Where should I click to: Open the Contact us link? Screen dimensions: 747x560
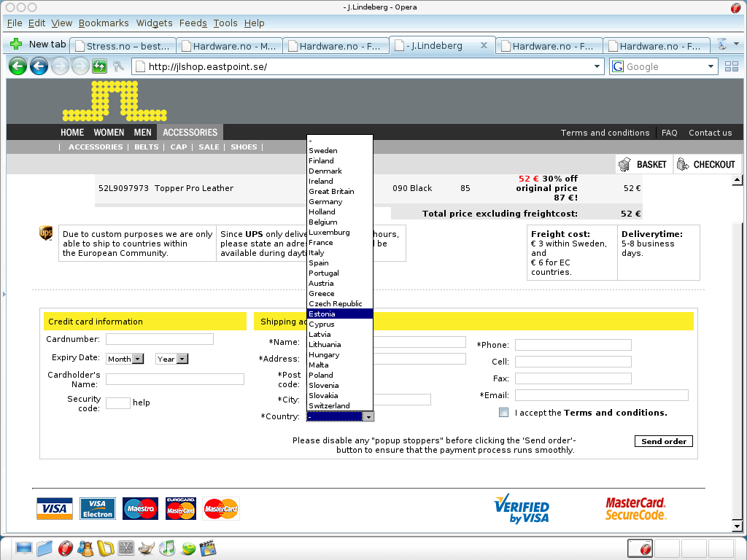tap(711, 133)
